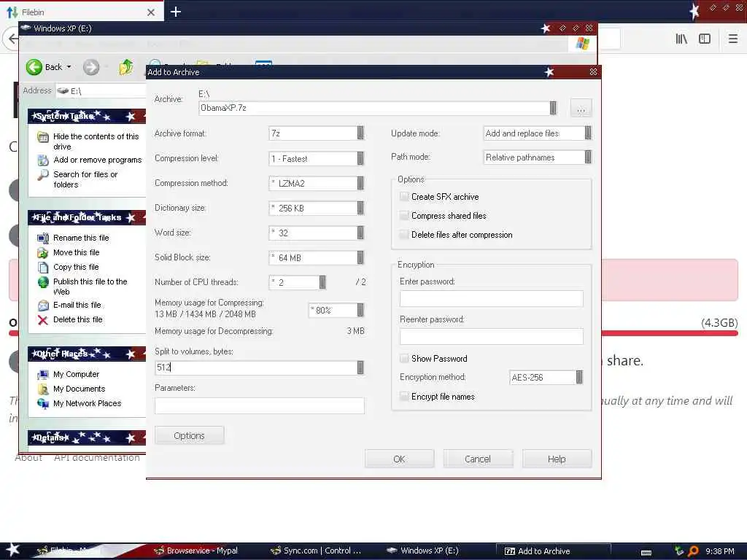Click the Help button
Viewport: 747px width, 560px height.
[x=557, y=459]
